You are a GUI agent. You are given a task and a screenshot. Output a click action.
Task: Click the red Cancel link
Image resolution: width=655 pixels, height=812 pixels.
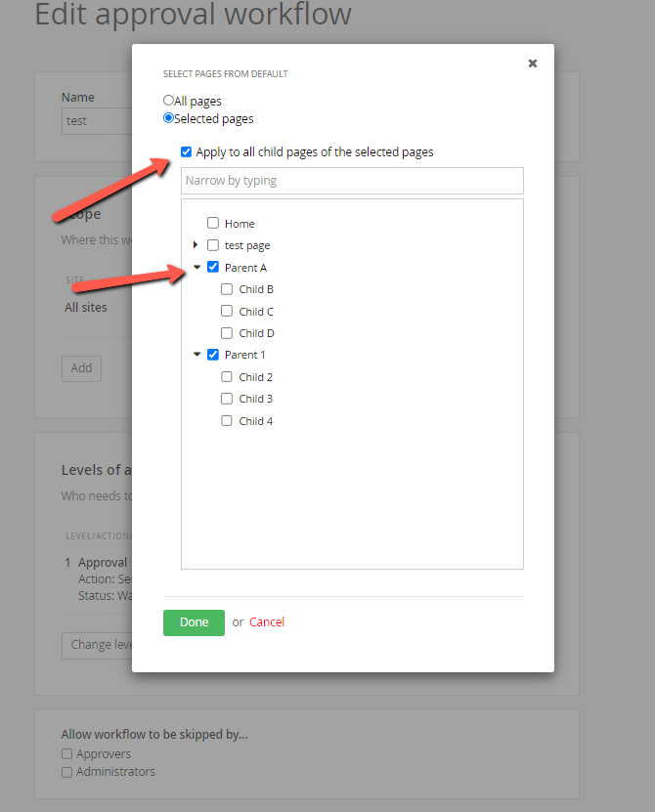(267, 621)
